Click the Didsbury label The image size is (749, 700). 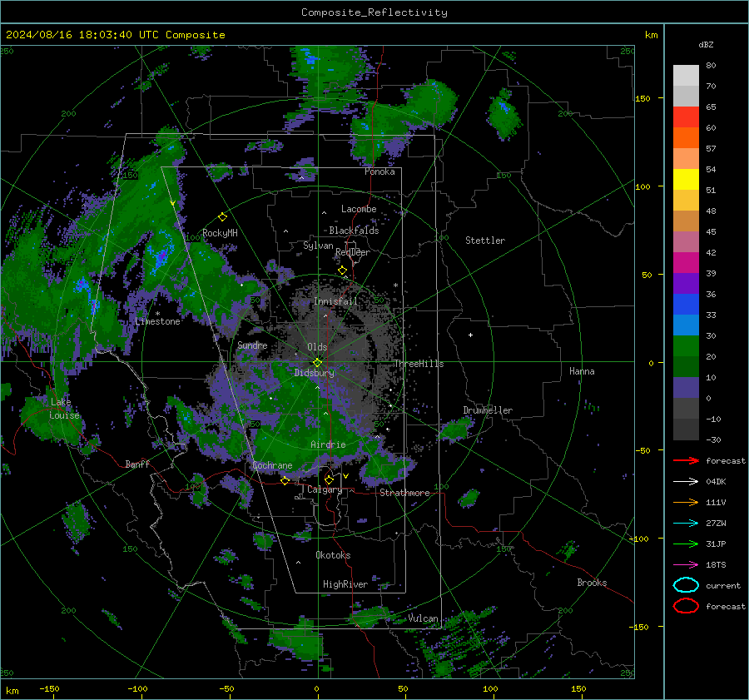click(x=314, y=373)
